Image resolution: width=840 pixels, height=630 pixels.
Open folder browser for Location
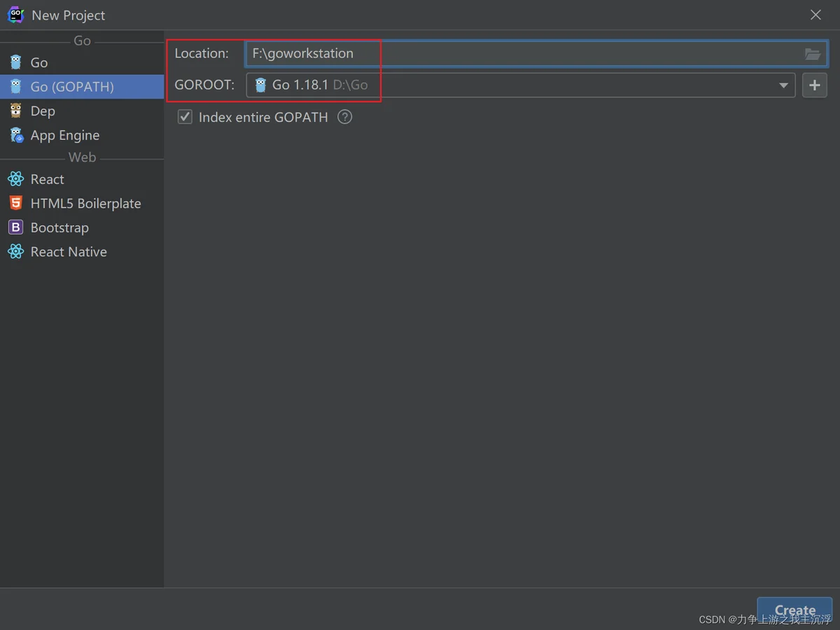click(x=812, y=54)
